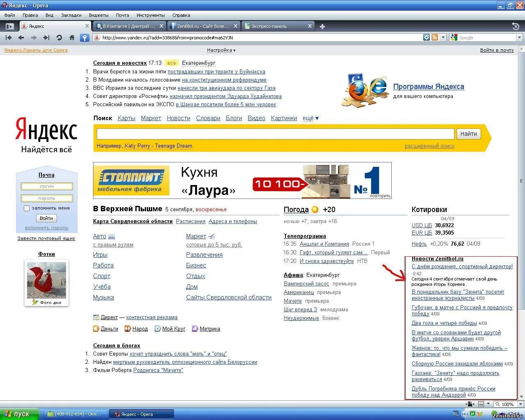Open 'Завести почтовый ящик' link
Image resolution: width=525 pixels, height=420 pixels.
pyautogui.click(x=46, y=238)
